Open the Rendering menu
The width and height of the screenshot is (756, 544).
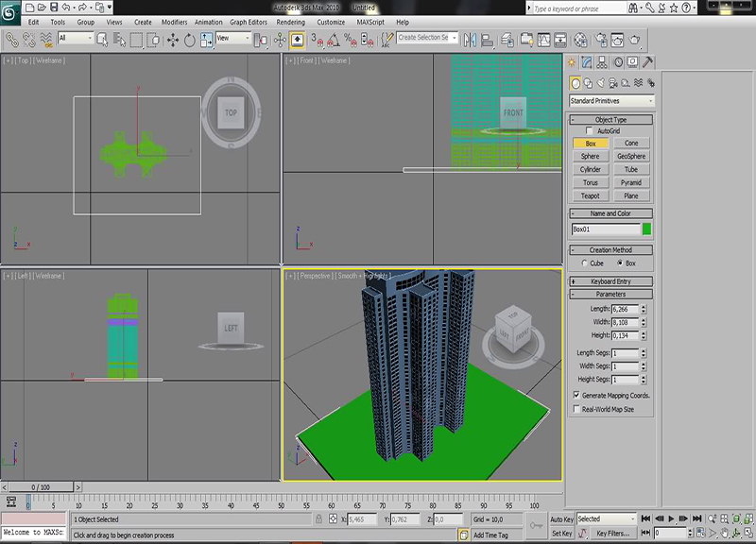pos(291,22)
